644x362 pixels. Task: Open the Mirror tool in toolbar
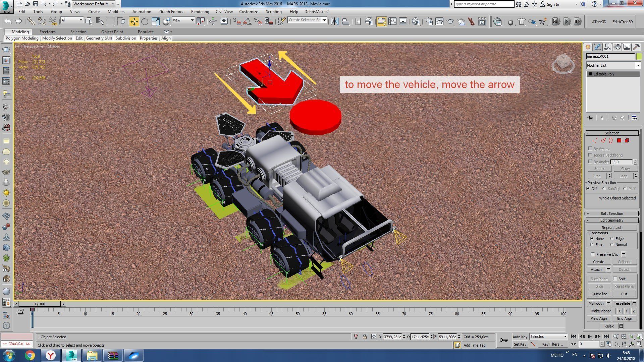(334, 22)
